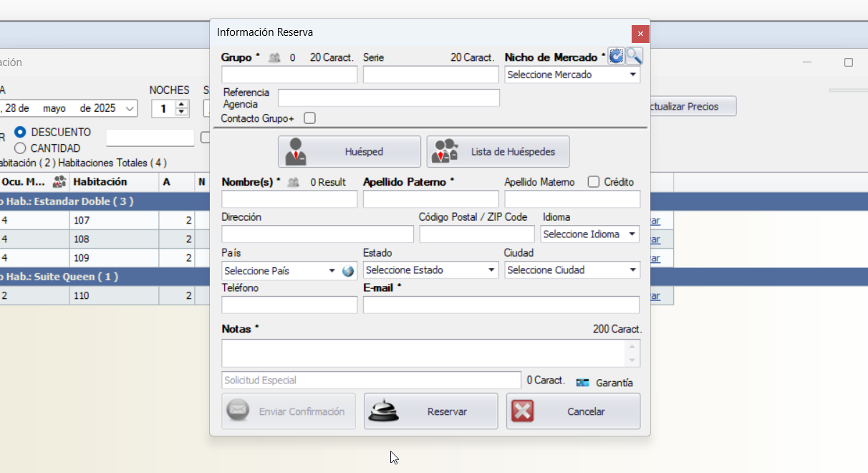The height and width of the screenshot is (473, 868).
Task: Click into the E-mail input field
Action: [501, 305]
